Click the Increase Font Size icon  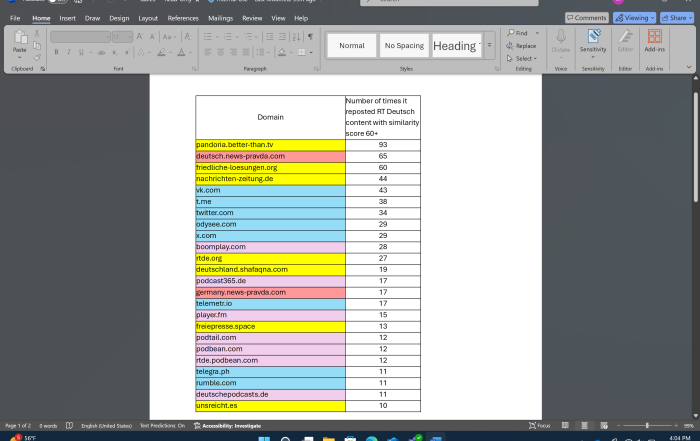point(140,37)
